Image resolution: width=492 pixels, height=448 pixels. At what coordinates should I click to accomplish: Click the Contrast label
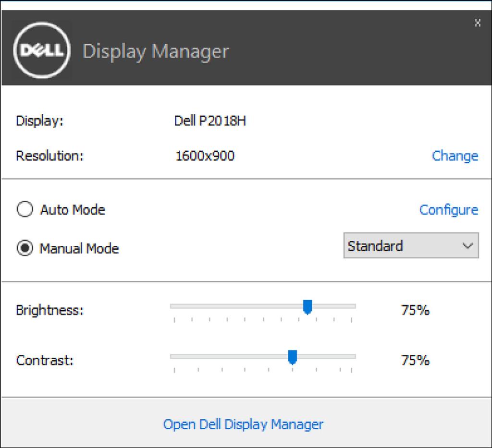tap(45, 360)
